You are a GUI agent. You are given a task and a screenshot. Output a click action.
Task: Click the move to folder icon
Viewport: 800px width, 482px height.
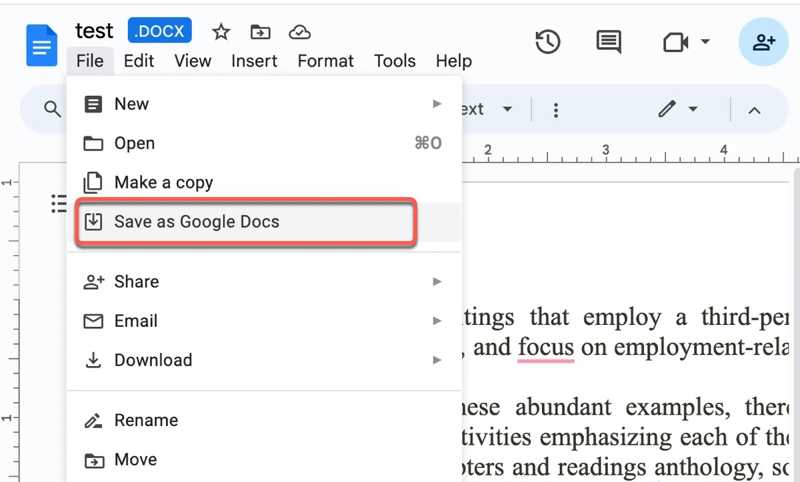[x=260, y=32]
